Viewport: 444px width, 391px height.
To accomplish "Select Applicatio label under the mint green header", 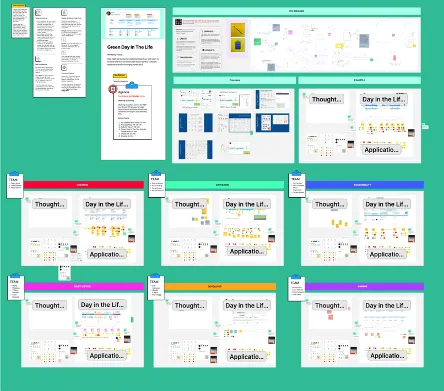I will coord(247,251).
